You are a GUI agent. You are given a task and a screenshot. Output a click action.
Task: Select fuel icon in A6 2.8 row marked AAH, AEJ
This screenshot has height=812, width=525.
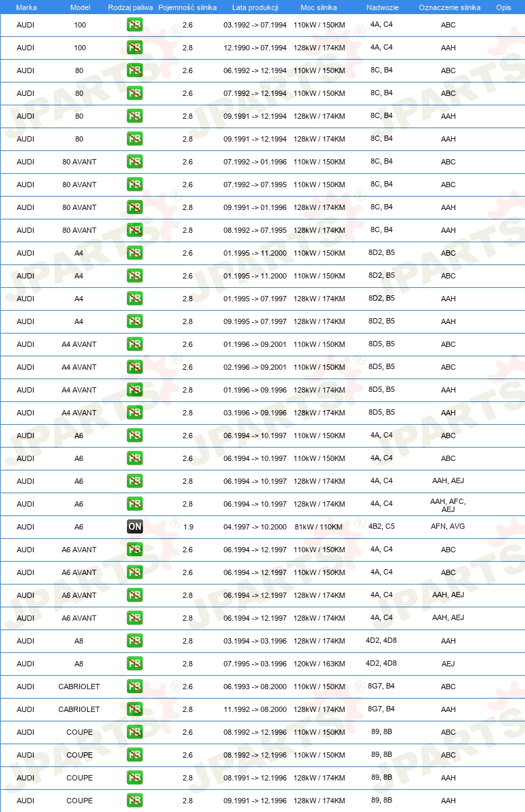(x=135, y=481)
